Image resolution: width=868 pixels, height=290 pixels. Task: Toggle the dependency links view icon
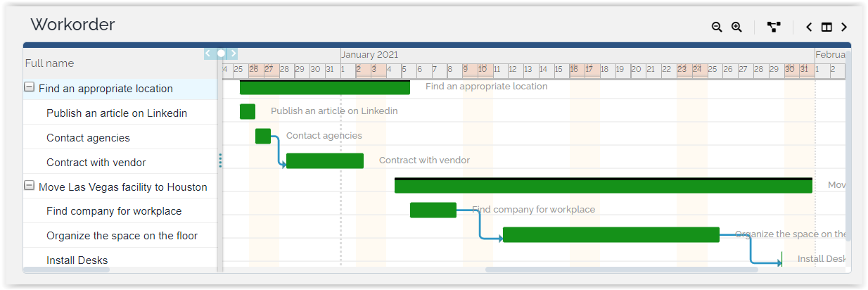[x=774, y=27]
